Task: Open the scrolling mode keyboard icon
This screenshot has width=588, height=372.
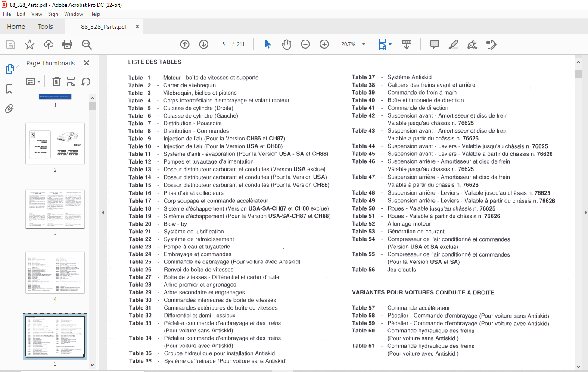Action: 407,44
